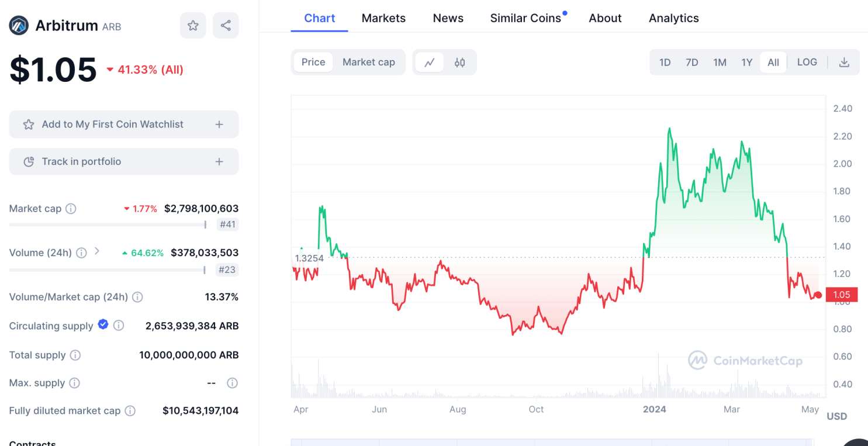Click the USD currency label
Image resolution: width=868 pixels, height=446 pixels.
[837, 417]
